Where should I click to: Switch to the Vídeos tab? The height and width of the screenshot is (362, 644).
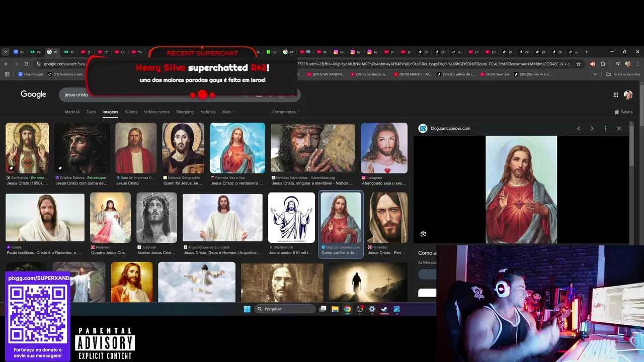[131, 112]
